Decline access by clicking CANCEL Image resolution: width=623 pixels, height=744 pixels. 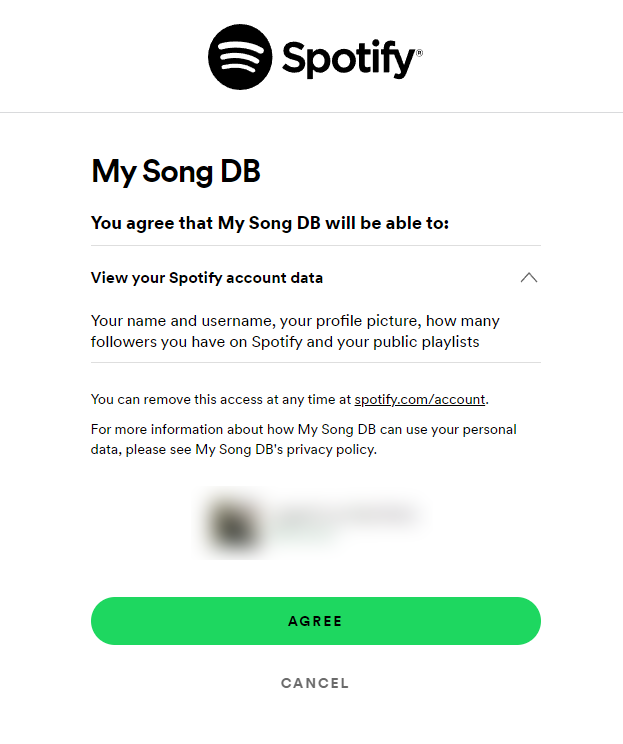coord(315,683)
